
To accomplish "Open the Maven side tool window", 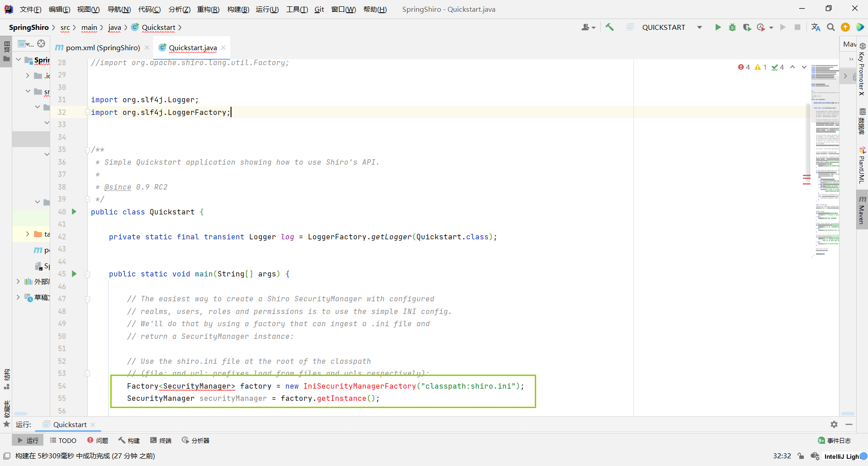I will [862, 209].
